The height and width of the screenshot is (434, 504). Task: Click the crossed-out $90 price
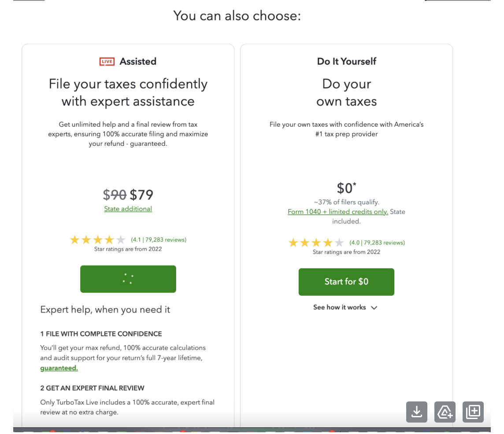click(115, 195)
